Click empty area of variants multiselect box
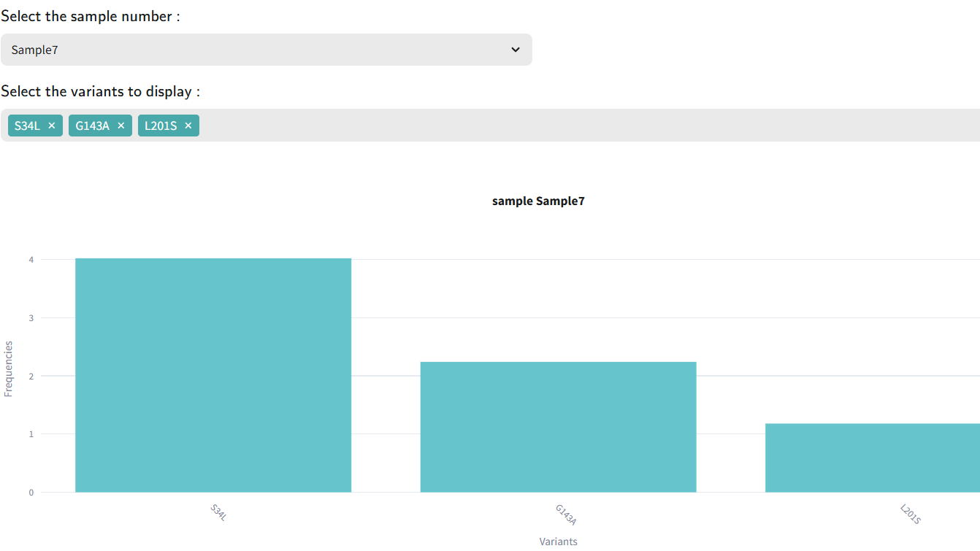The image size is (980, 551). 584,126
